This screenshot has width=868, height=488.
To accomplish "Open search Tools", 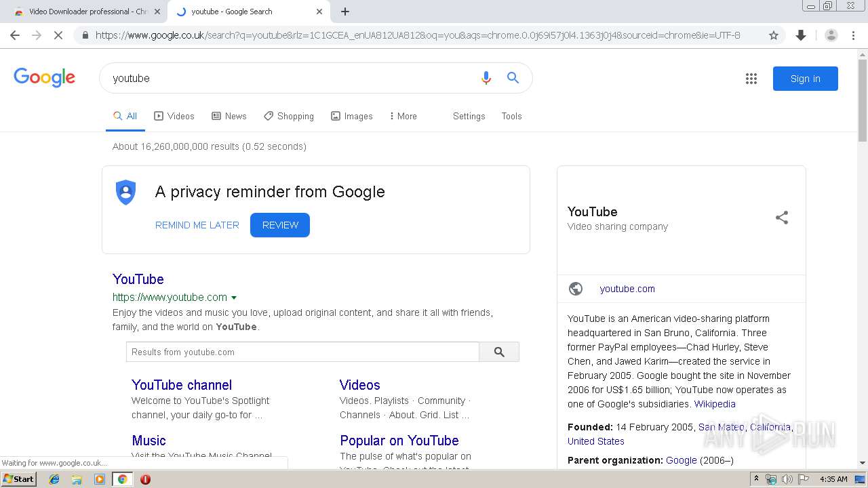I will pos(512,116).
